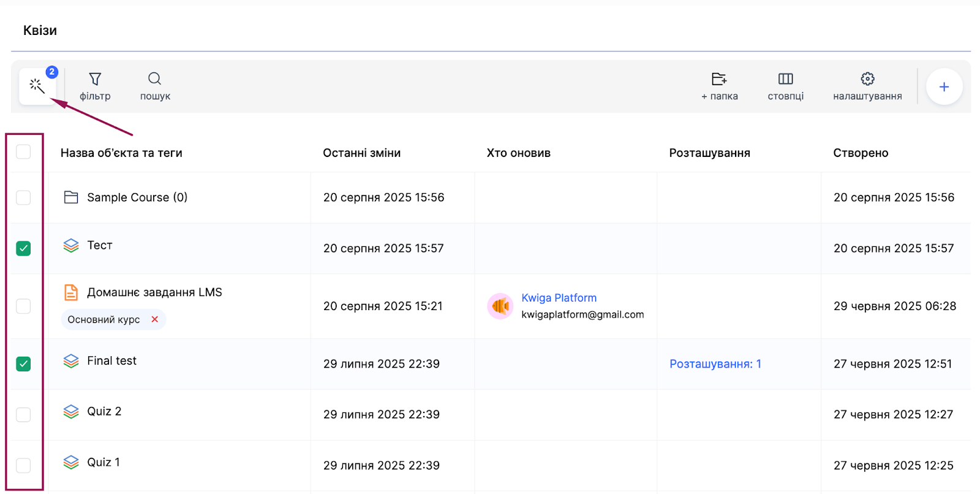Viewport: 980px width, 494px height.
Task: Uncheck the Тест row checkbox
Action: (23, 248)
